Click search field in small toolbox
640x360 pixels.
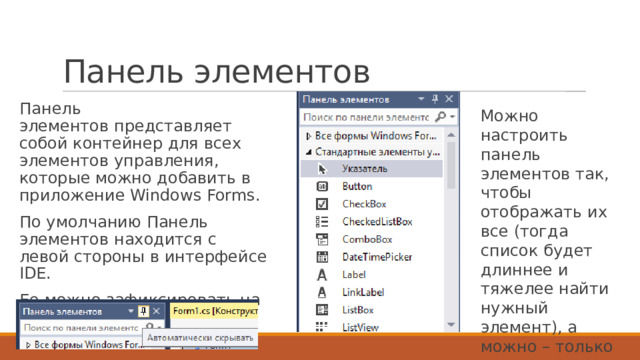point(82,328)
